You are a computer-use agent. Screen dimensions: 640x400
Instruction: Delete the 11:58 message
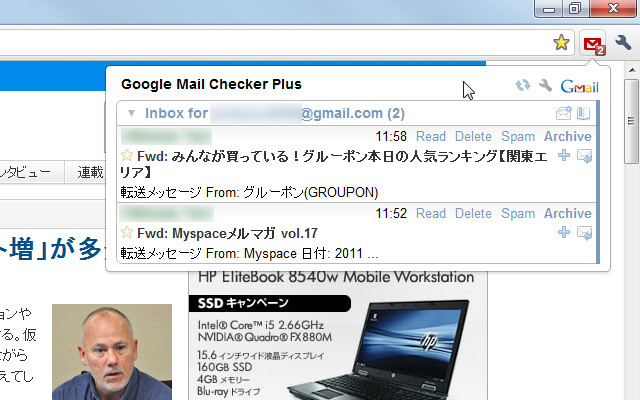(x=473, y=136)
